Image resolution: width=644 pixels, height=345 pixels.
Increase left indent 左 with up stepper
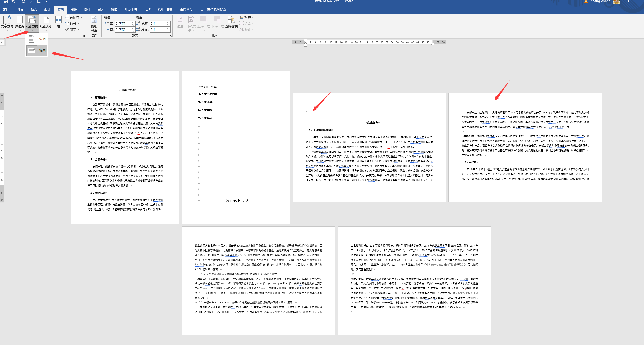[x=133, y=22]
